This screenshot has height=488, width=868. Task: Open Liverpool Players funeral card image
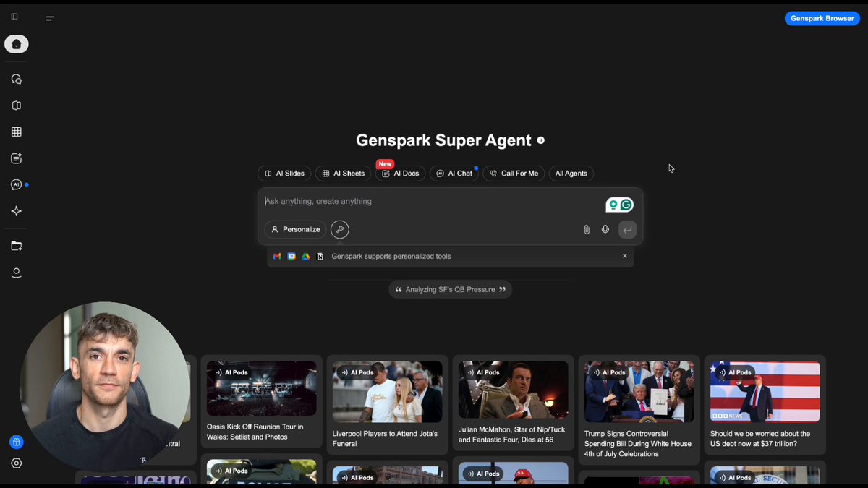[x=387, y=392]
